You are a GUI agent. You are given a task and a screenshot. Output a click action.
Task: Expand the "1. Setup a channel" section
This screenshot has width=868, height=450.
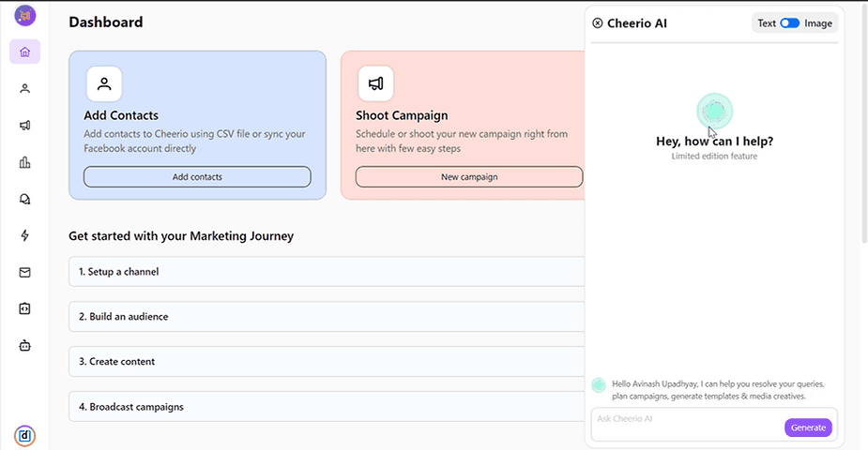pyautogui.click(x=327, y=272)
